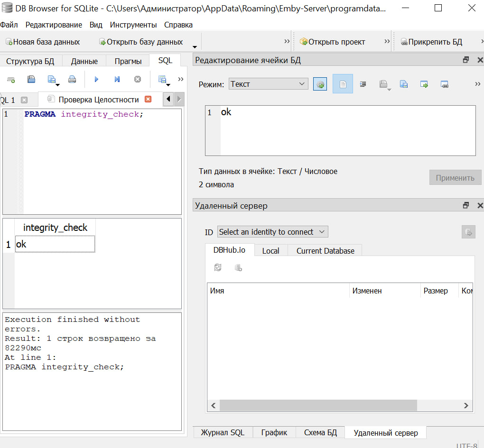Execute the current line with the step icon
The image size is (484, 448).
(x=117, y=80)
